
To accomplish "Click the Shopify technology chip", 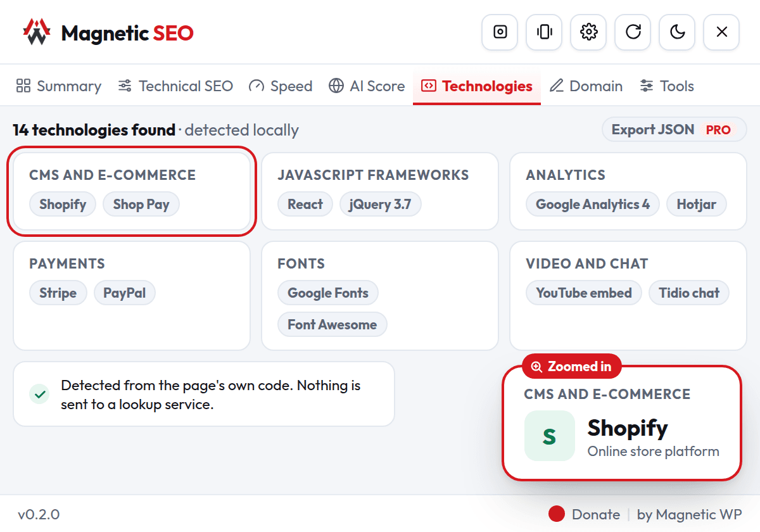I will [63, 205].
